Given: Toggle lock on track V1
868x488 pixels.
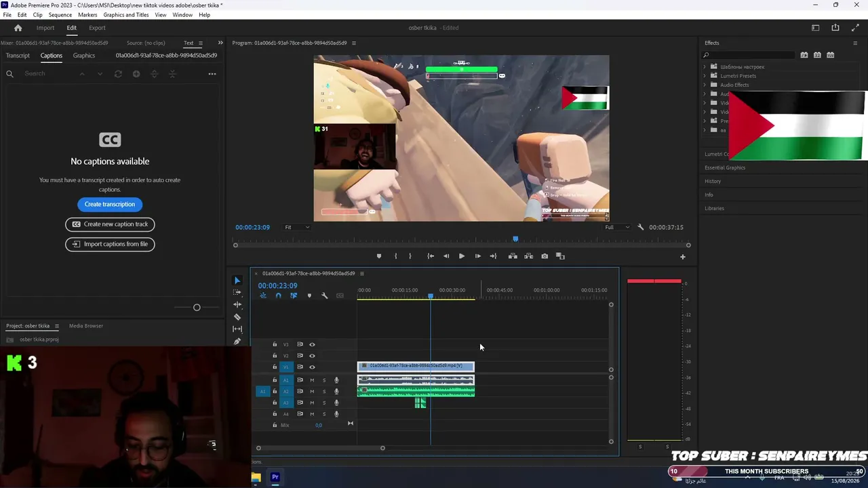Looking at the screenshot, I should [x=275, y=367].
